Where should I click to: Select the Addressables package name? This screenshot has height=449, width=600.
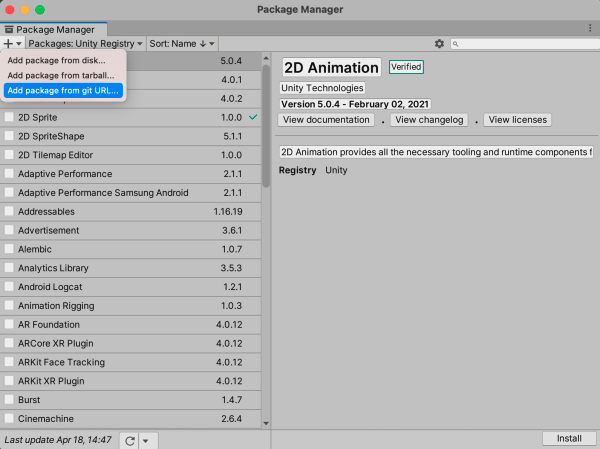pos(46,212)
